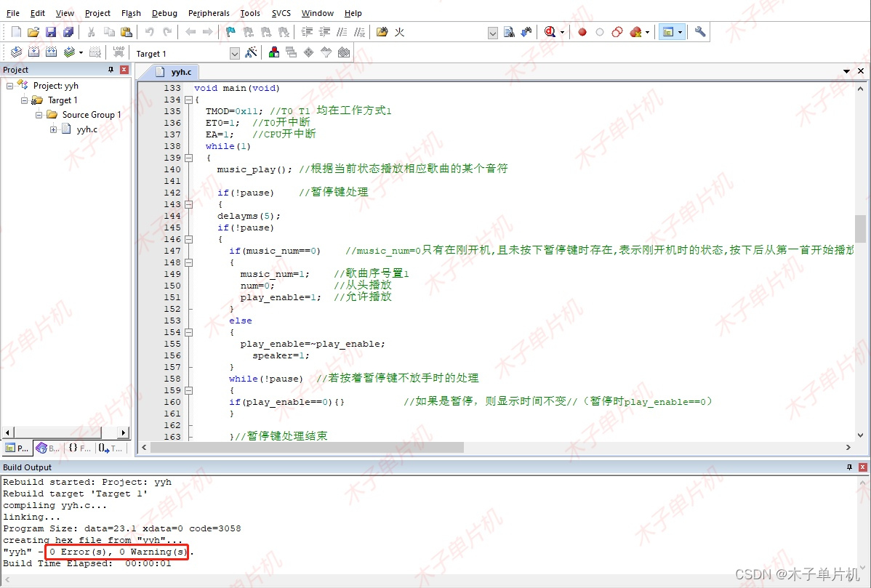Open Pack Installer icon
This screenshot has width=871, height=588.
click(344, 52)
